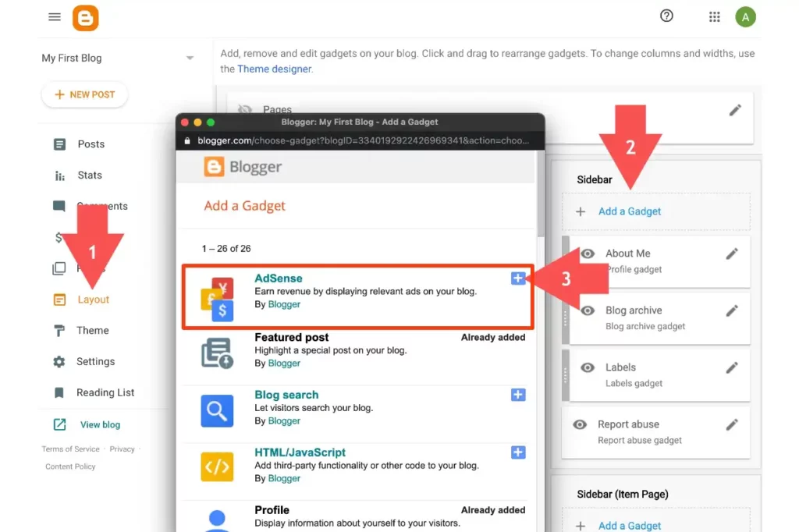Viewport: 799px width, 532px height.
Task: Open Stats in sidebar
Action: pyautogui.click(x=90, y=176)
